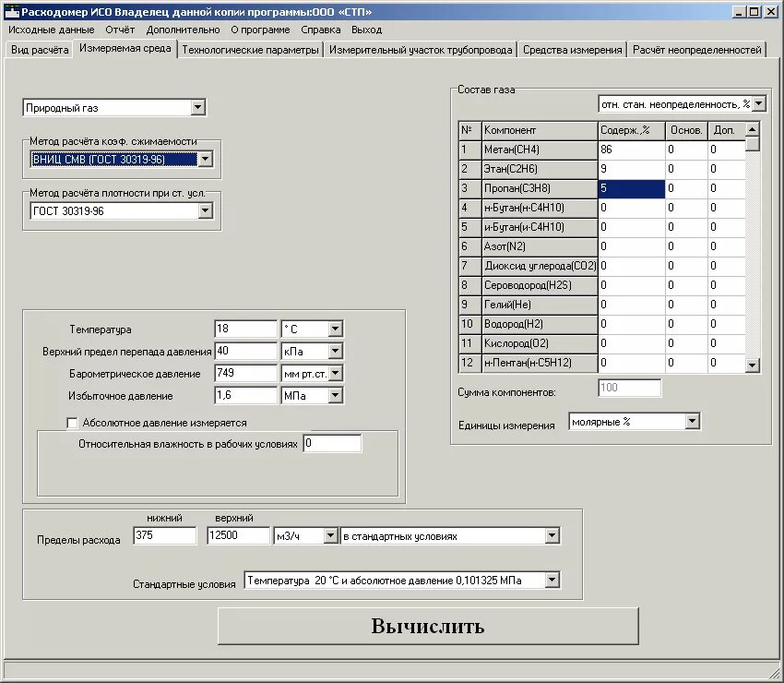Select the и-Бутан(и-C4H10) content cell

tap(632, 227)
